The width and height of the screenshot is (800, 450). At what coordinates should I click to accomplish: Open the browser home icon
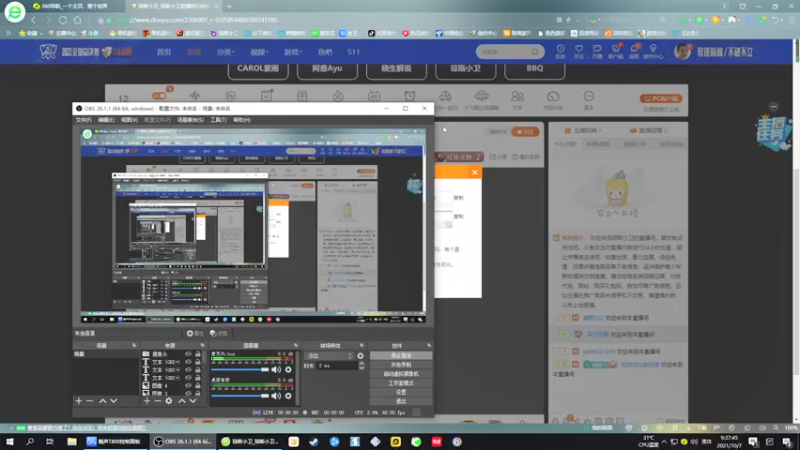[78, 20]
